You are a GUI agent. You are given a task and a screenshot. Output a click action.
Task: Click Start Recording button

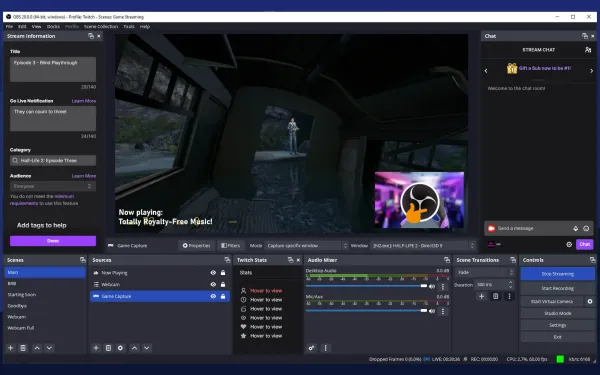point(558,288)
